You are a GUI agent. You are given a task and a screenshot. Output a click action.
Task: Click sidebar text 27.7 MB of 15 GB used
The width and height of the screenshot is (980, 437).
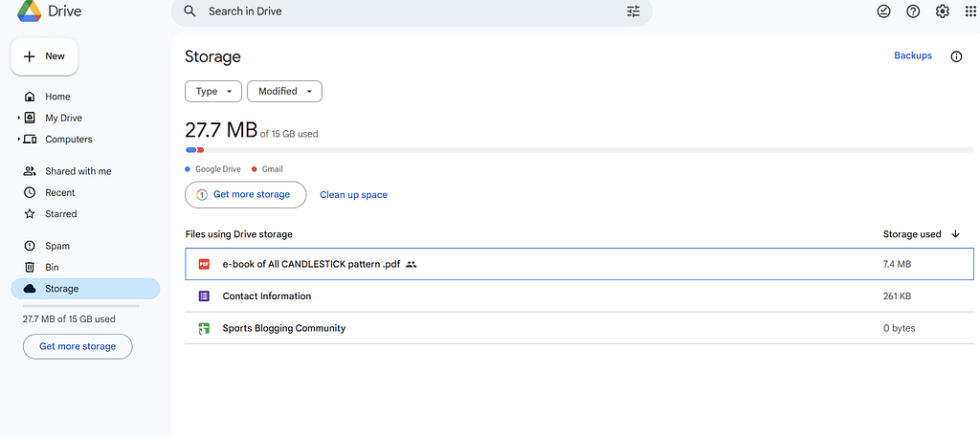point(69,319)
